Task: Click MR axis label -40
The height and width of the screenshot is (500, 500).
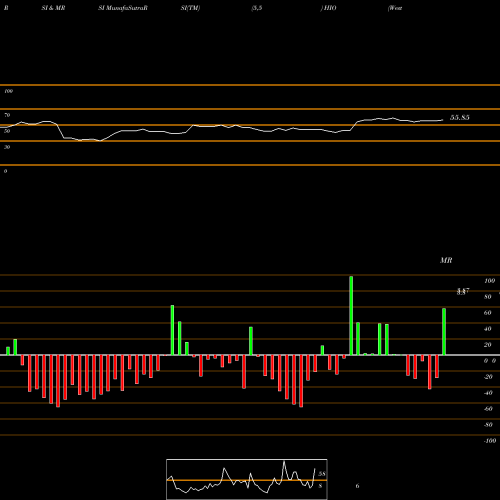Action: [488, 393]
